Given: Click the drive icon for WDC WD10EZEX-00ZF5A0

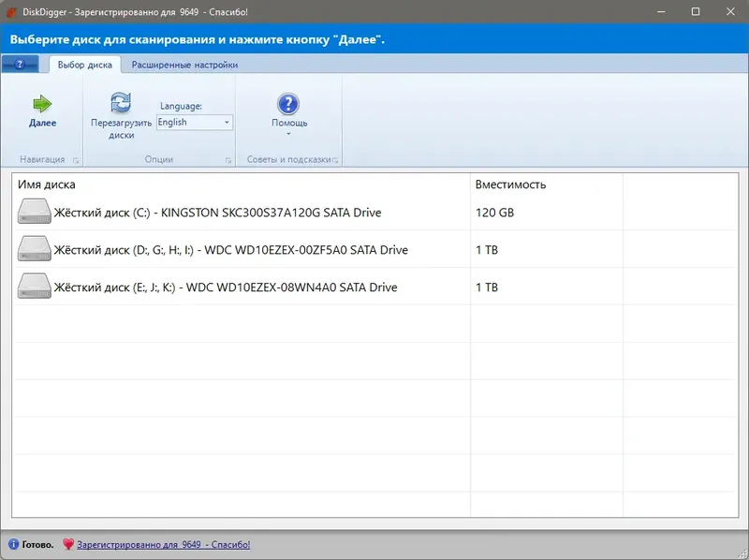Looking at the screenshot, I should pyautogui.click(x=35, y=249).
